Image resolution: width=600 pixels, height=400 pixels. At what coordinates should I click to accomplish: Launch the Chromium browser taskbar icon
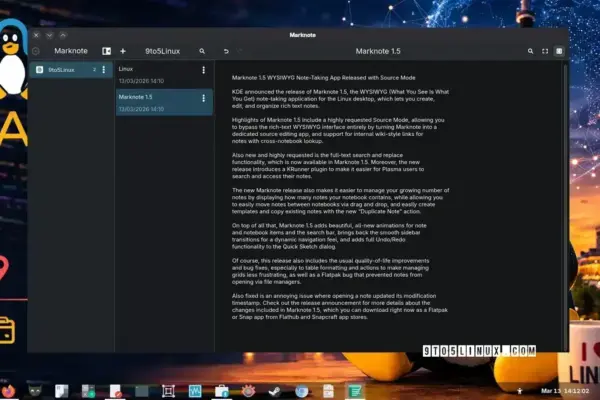click(302, 391)
